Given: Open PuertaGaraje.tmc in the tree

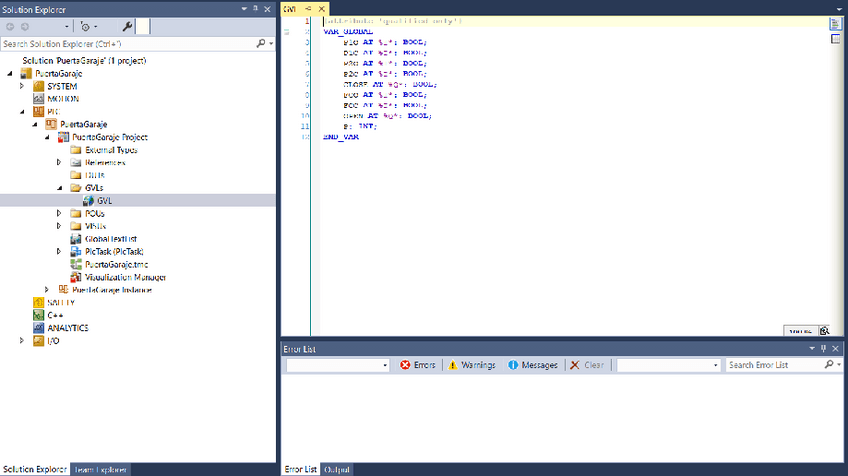Looking at the screenshot, I should point(109,264).
